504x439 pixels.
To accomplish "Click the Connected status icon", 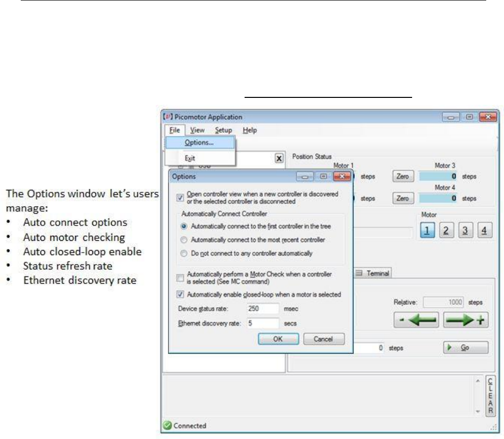I will pos(167,426).
